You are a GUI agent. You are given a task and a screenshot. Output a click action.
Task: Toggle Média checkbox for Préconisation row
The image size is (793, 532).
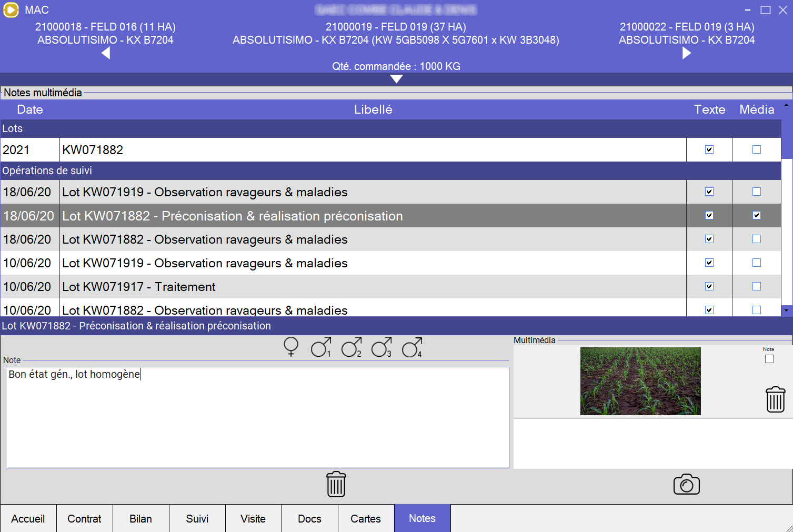click(757, 215)
